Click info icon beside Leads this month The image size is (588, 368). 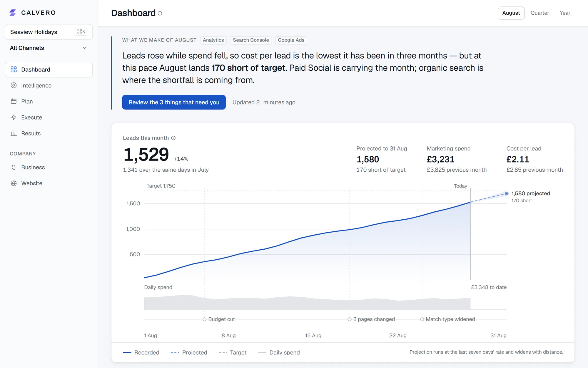coord(173,138)
